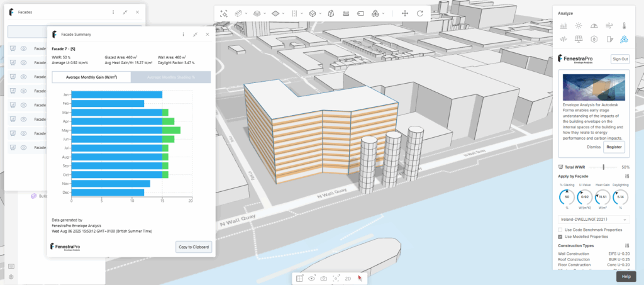
Task: Click the zoom-to-fit focus icon
Action: point(336,279)
